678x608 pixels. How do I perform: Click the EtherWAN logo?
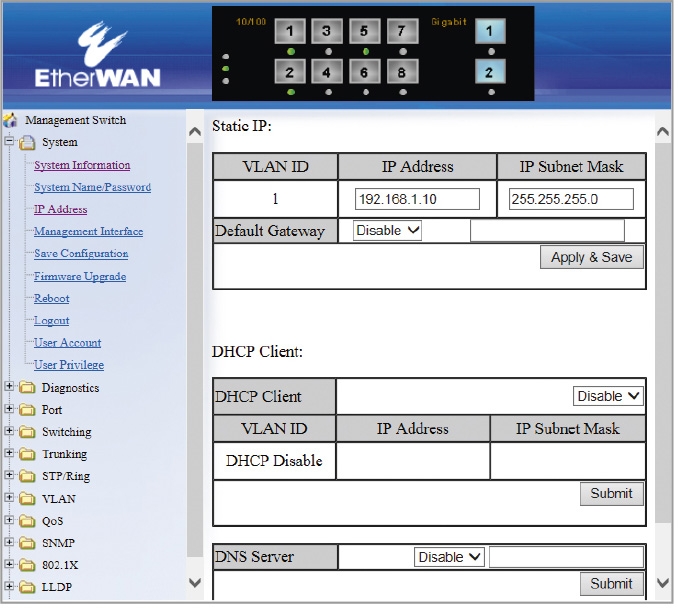[98, 54]
